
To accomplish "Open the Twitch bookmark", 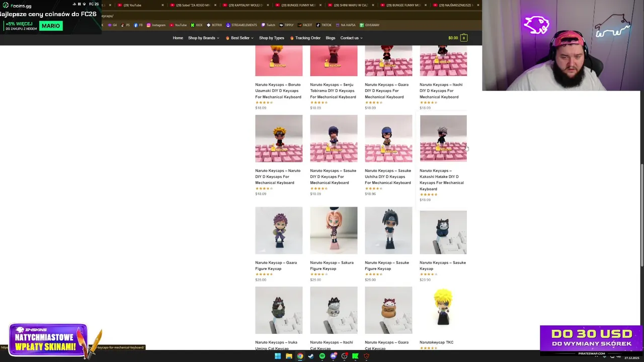I will click(268, 25).
